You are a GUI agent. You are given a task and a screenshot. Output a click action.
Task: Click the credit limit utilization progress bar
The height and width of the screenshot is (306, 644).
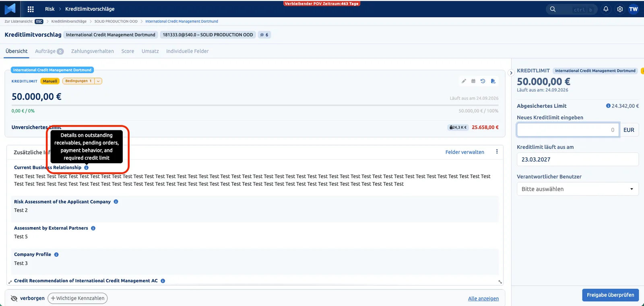pos(255,105)
